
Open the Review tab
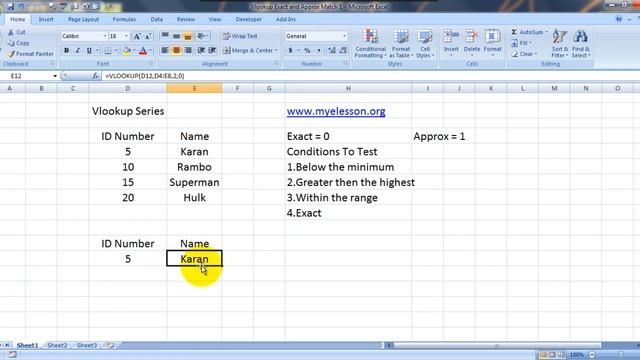pyautogui.click(x=186, y=19)
